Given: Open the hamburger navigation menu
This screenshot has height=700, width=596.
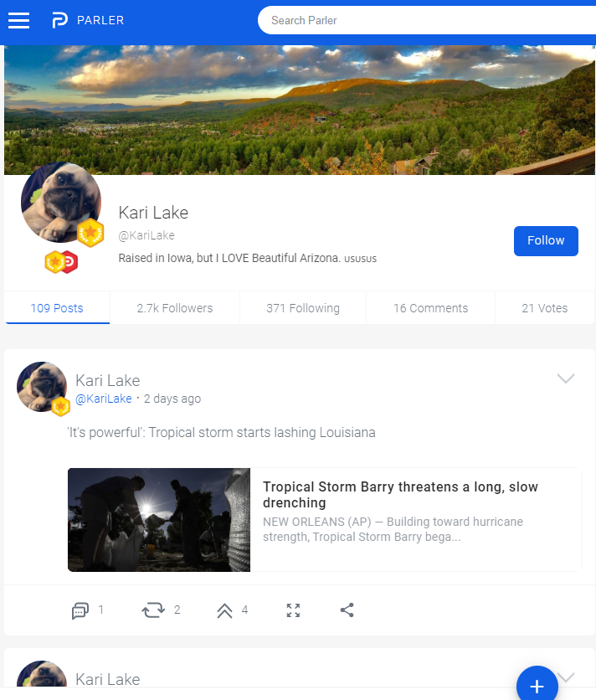Looking at the screenshot, I should [18, 20].
